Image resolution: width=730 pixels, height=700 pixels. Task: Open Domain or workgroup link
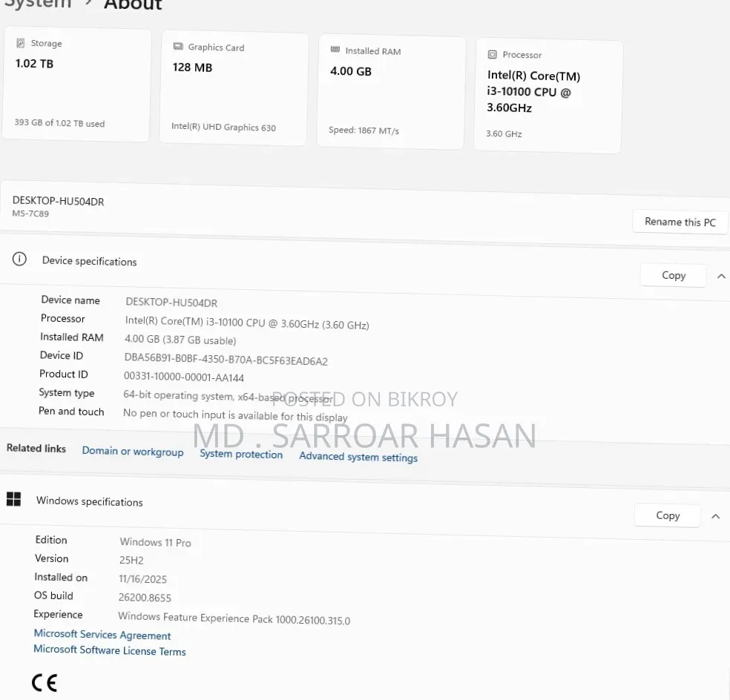pos(133,452)
